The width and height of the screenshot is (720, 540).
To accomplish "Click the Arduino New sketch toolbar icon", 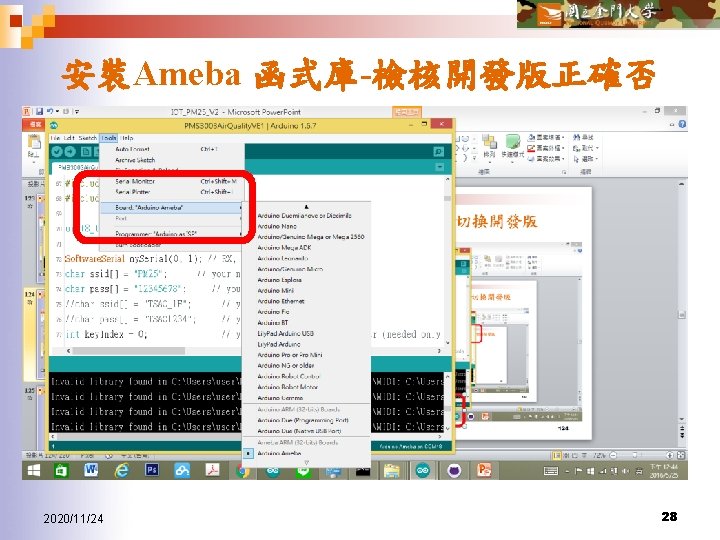I will (86, 152).
